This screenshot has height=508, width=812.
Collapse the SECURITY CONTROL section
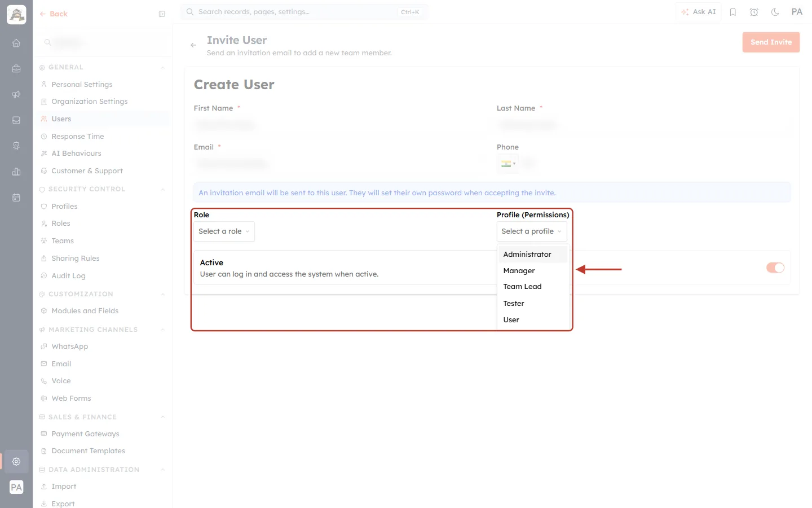[162, 190]
